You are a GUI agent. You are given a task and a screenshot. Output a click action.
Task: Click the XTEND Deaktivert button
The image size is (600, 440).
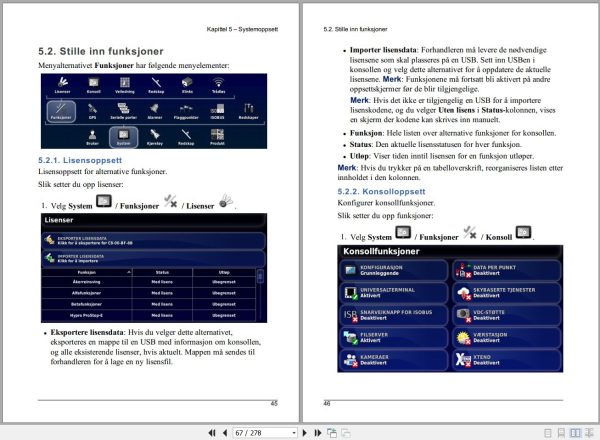[507, 360]
